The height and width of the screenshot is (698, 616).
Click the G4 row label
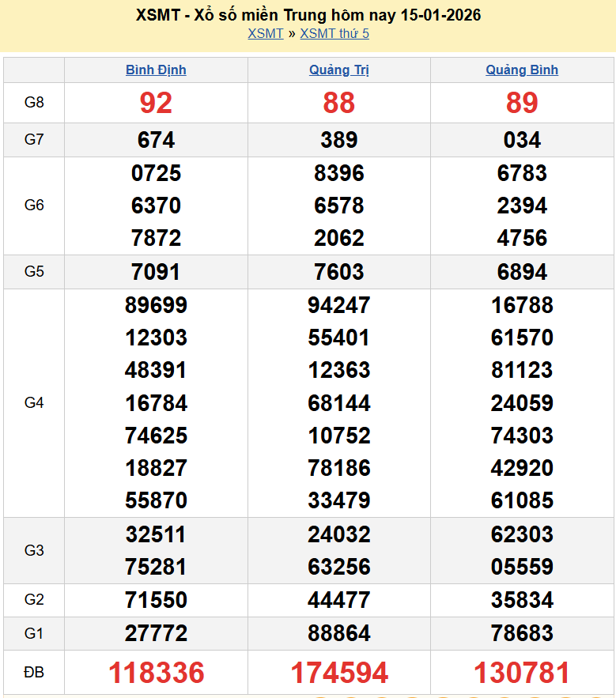coord(34,403)
